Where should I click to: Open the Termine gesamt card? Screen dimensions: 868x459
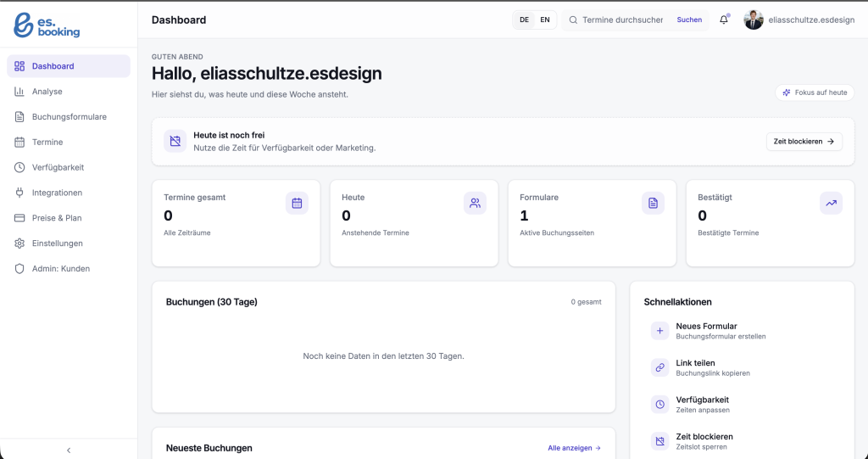(x=236, y=223)
